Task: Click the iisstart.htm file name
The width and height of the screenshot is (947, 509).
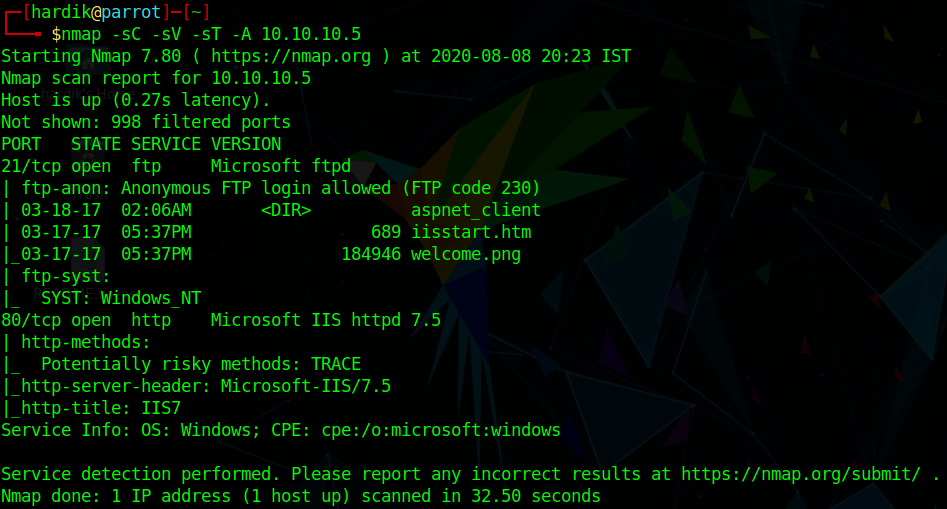Action: (470, 232)
